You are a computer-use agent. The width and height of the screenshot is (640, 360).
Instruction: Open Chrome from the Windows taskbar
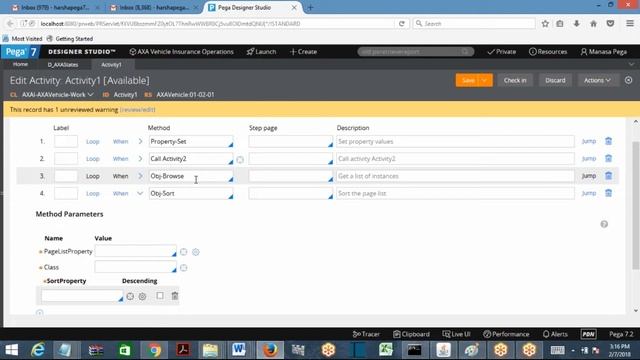pos(154,350)
